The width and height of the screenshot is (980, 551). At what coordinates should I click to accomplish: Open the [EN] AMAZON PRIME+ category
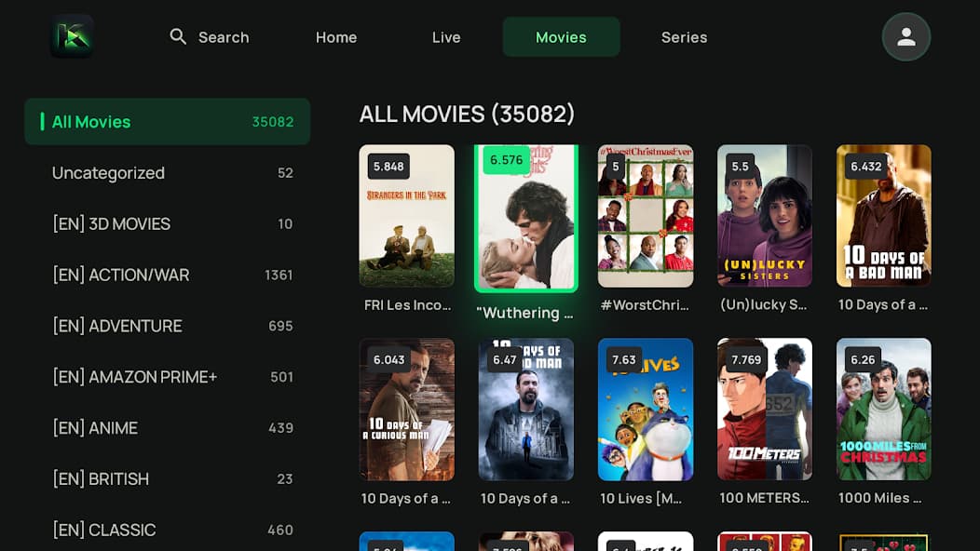point(168,377)
